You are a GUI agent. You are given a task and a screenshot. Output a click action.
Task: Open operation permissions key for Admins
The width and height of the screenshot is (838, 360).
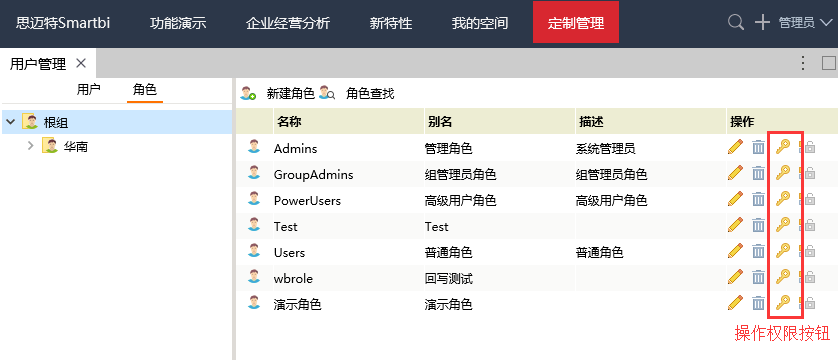(x=782, y=147)
